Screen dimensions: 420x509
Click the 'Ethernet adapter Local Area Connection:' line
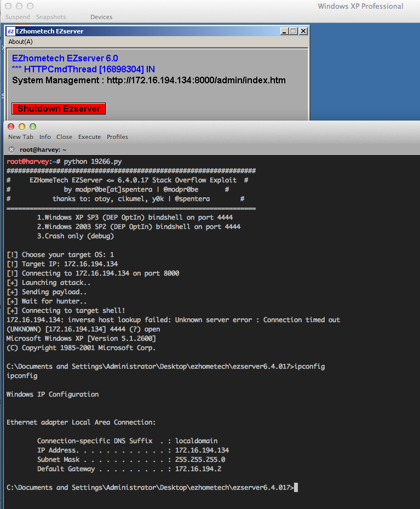click(x=81, y=422)
